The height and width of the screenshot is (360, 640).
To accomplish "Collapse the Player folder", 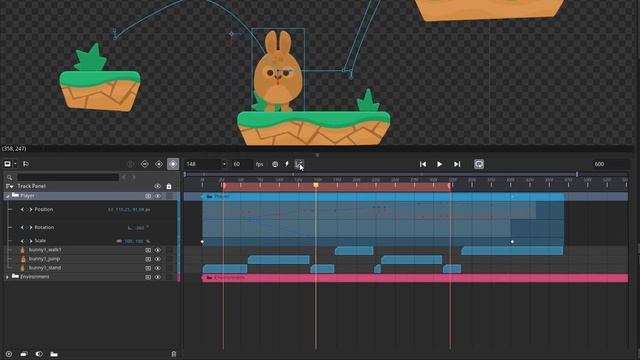I will [7, 196].
